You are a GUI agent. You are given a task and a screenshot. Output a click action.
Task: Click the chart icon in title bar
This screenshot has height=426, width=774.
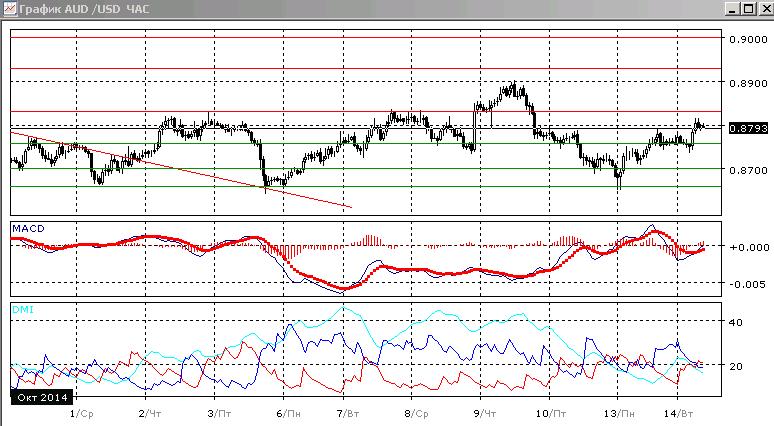point(10,8)
